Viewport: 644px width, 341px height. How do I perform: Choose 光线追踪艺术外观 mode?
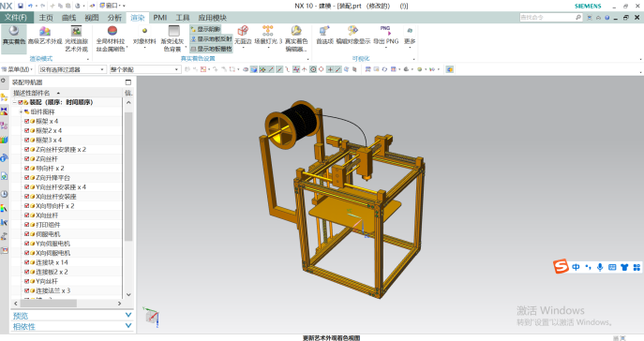(76, 38)
